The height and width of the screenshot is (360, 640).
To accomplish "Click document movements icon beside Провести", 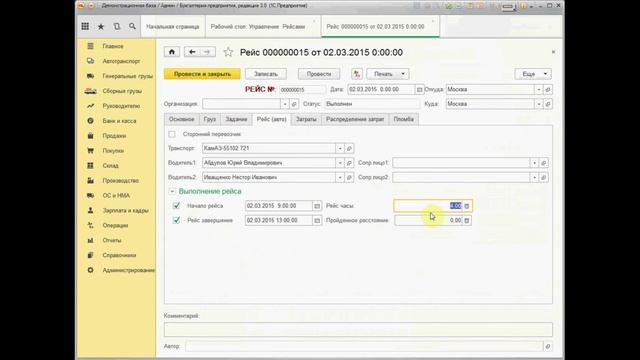I will pos(357,74).
